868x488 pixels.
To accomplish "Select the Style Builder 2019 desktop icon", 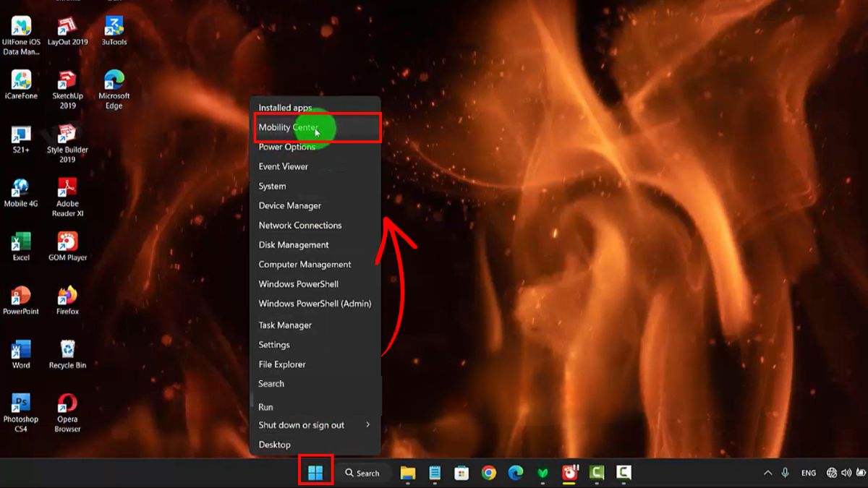I will pyautogui.click(x=67, y=143).
